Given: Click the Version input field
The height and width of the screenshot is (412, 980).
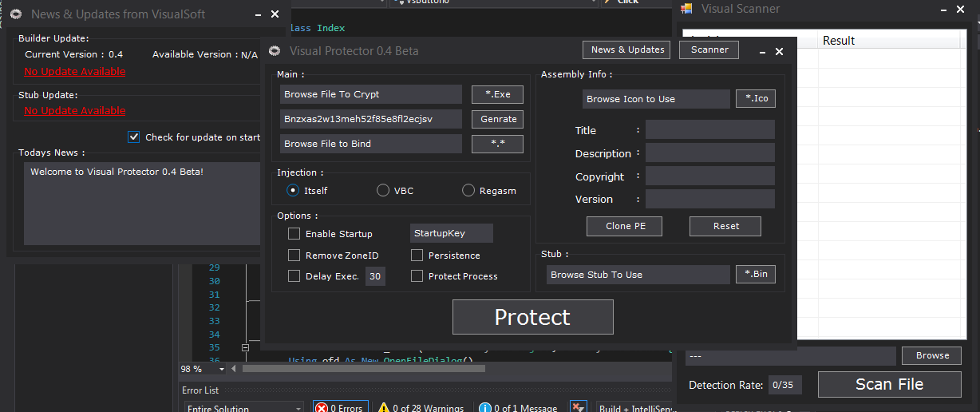Looking at the screenshot, I should [x=710, y=199].
